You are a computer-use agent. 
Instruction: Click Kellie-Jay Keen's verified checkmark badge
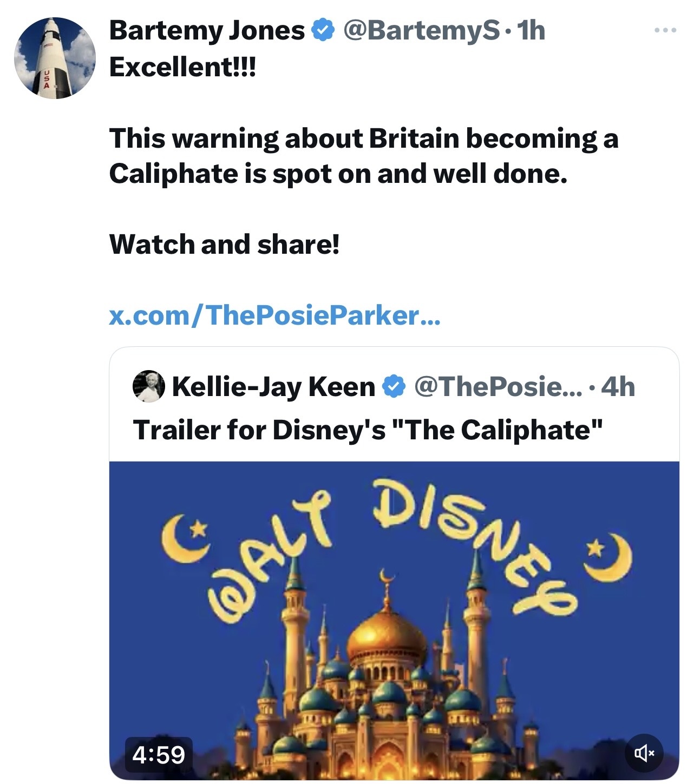coord(395,386)
